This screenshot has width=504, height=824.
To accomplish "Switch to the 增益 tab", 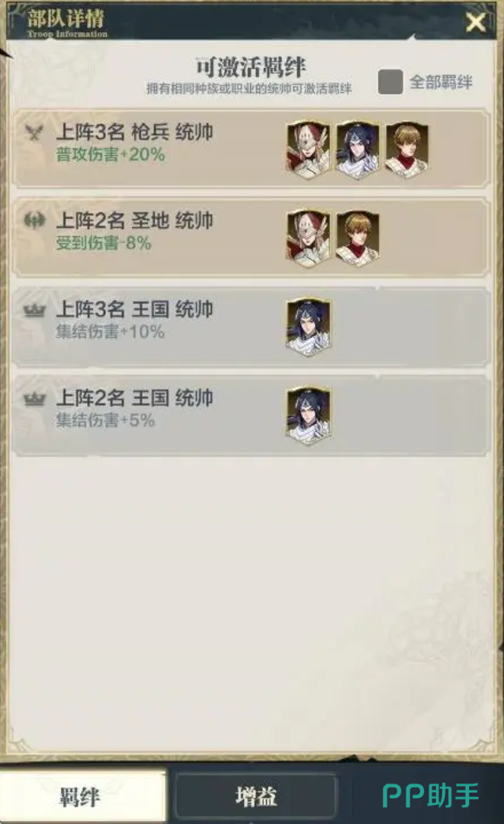I will [x=255, y=796].
